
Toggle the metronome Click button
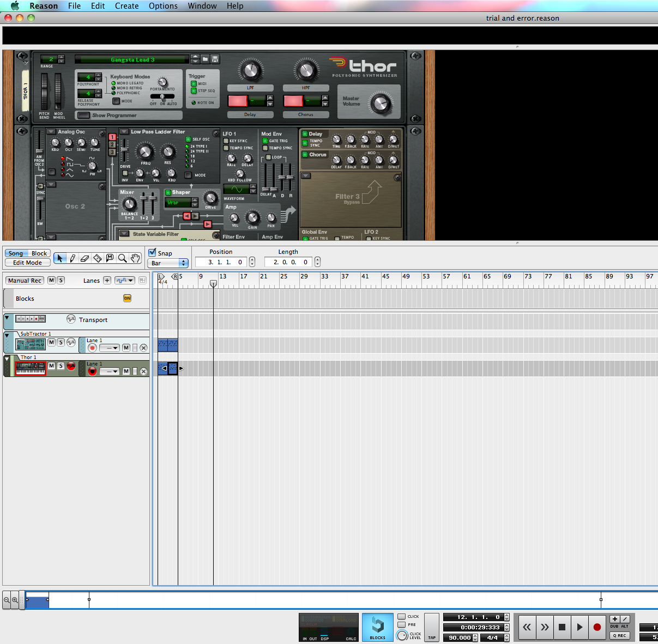pos(402,617)
